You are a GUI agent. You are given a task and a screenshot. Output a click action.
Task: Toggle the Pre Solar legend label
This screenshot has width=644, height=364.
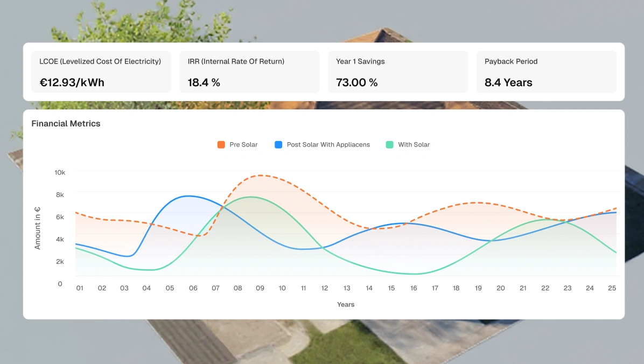[243, 145]
